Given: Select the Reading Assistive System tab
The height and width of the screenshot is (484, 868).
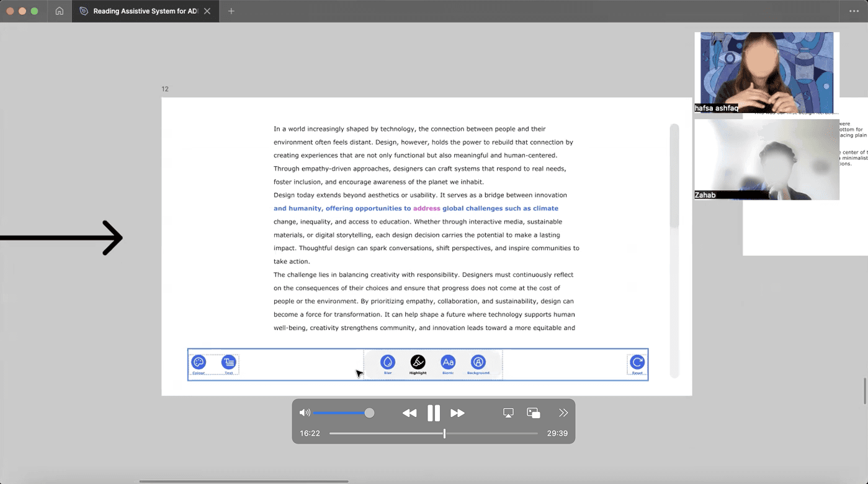Looking at the screenshot, I should [145, 11].
